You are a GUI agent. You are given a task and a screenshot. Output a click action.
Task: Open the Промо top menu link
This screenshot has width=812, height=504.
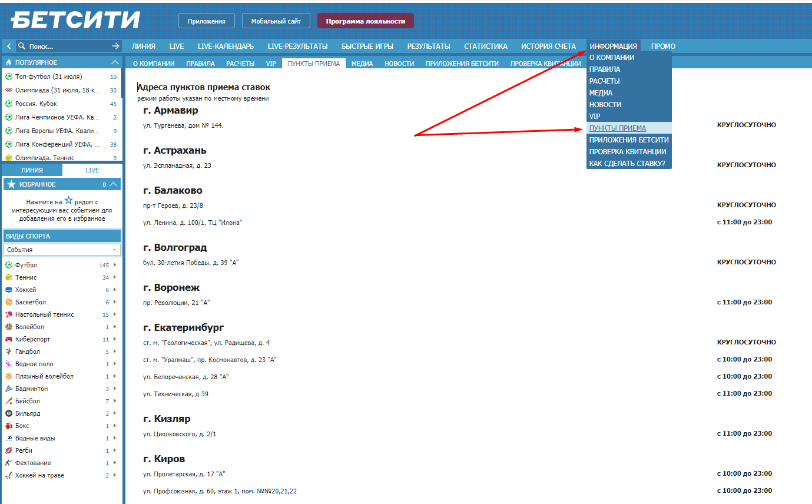pyautogui.click(x=663, y=46)
